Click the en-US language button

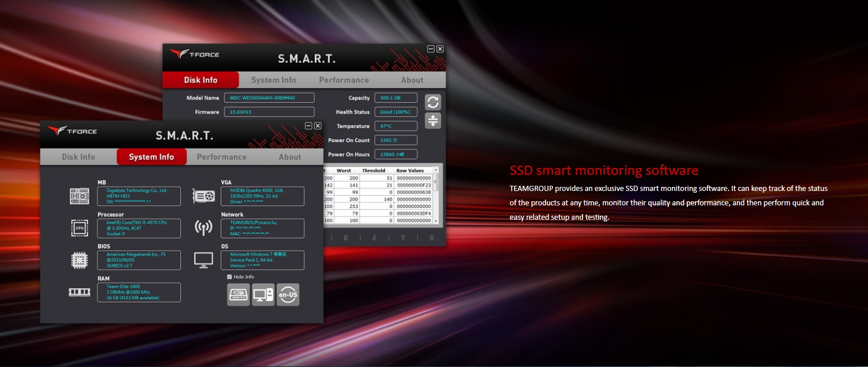click(x=288, y=295)
